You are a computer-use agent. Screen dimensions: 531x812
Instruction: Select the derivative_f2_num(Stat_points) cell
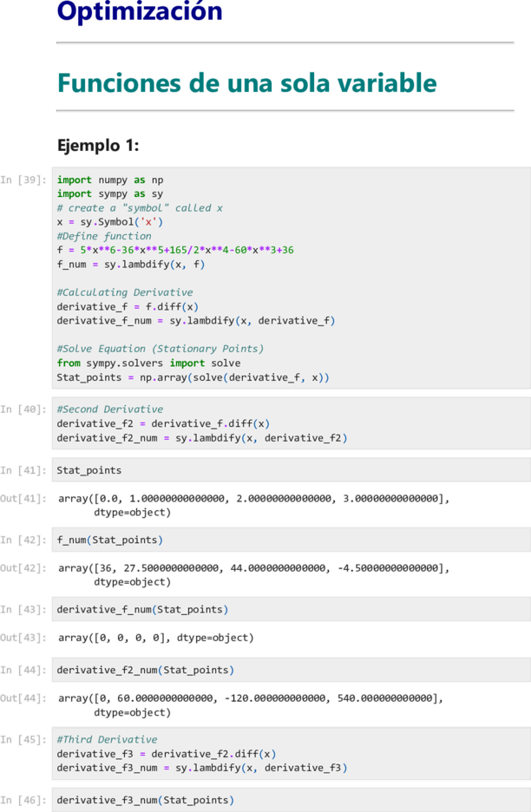(292, 670)
